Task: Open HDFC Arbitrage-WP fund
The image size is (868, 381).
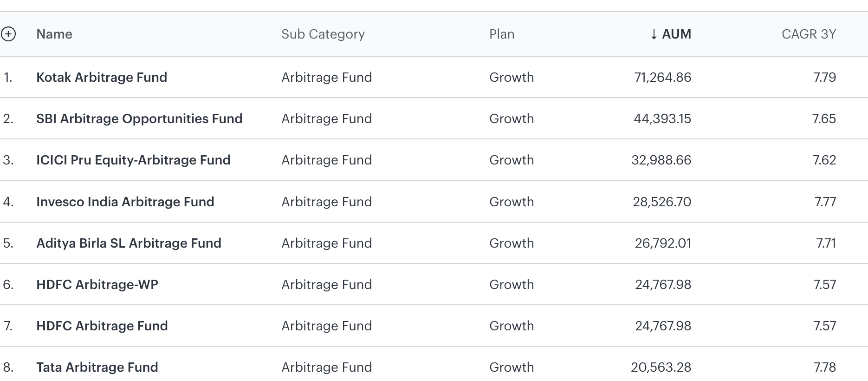Action: pos(97,284)
